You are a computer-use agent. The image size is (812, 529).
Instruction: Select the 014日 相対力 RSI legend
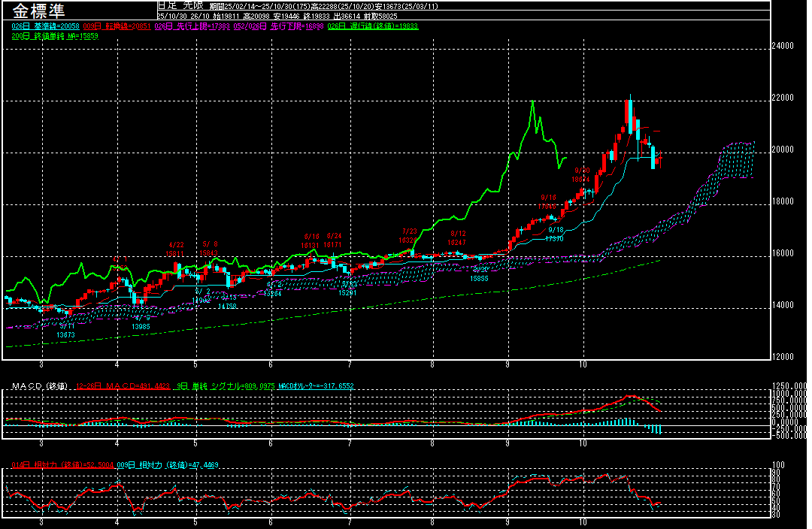pyautogui.click(x=62, y=465)
